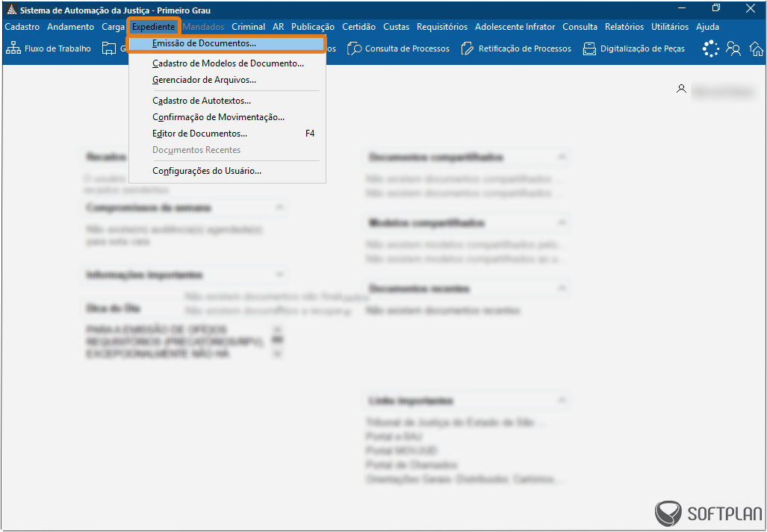
Task: Open the Criminal menu
Action: (x=249, y=27)
